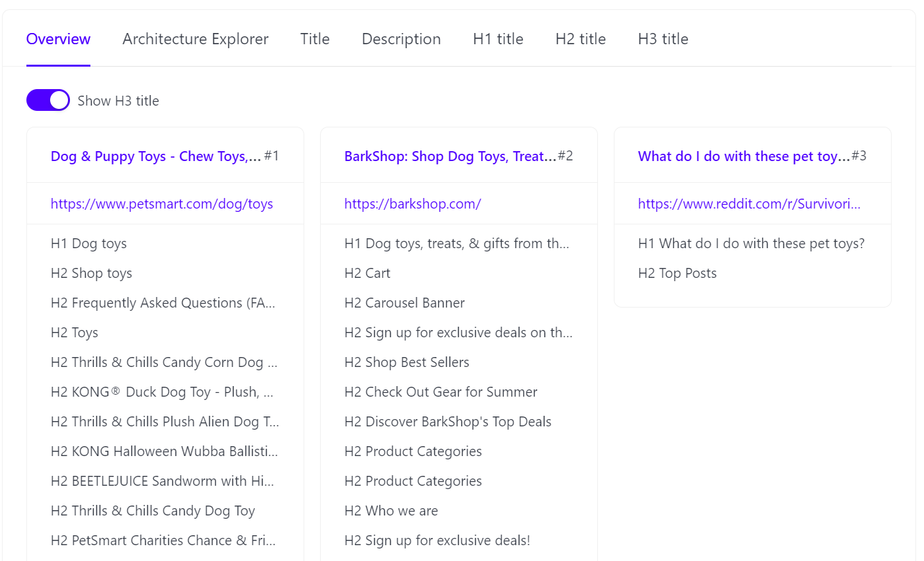Click H2 Thrills & Chills Candy Dog Toy row
Image resolution: width=924 pixels, height=561 pixels.
152,511
